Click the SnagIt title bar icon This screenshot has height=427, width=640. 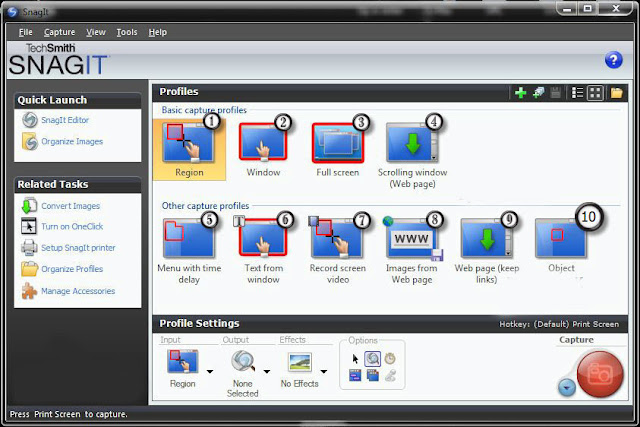click(x=12, y=12)
